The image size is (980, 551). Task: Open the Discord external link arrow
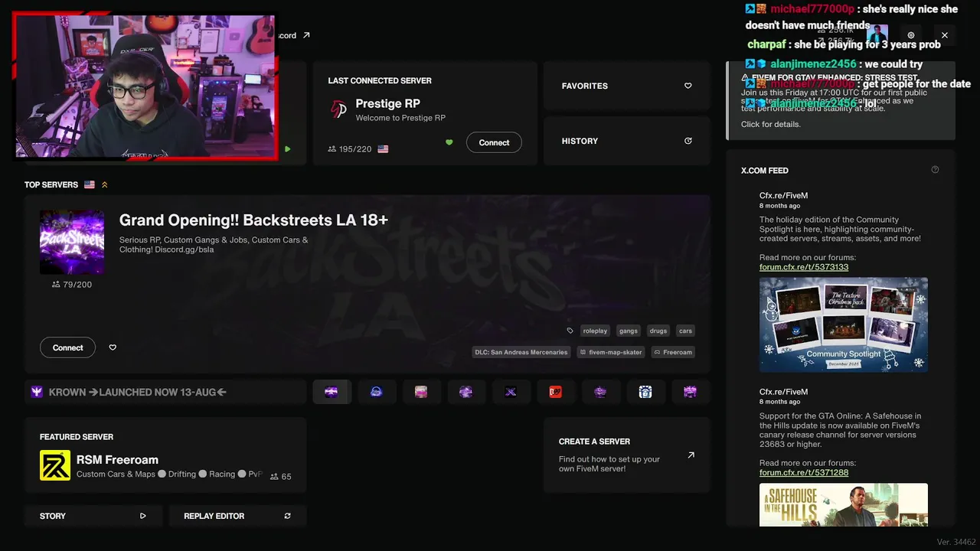pos(306,35)
